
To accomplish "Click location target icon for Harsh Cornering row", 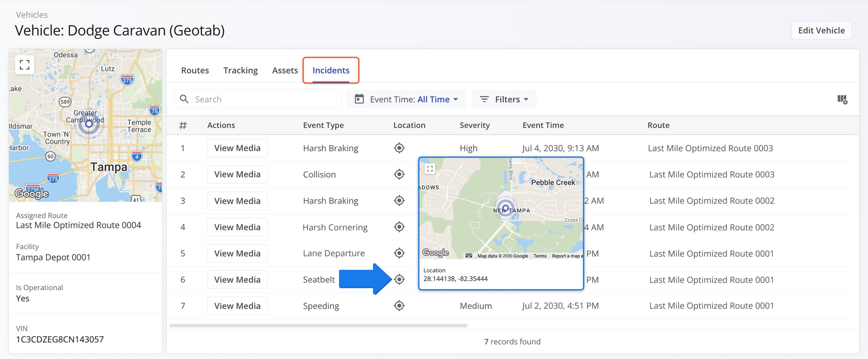I will [x=399, y=227].
